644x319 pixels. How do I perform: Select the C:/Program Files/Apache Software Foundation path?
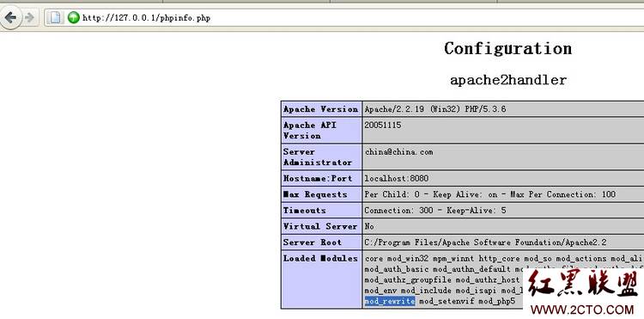click(485, 242)
